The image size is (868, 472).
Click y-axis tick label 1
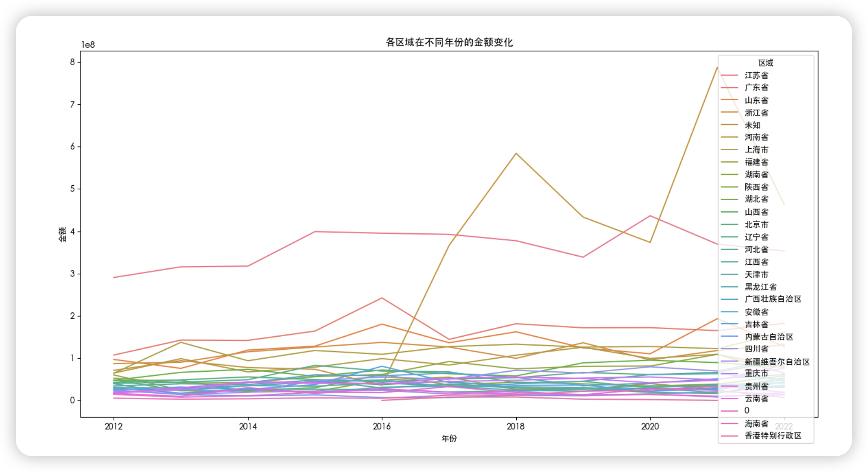[72, 358]
